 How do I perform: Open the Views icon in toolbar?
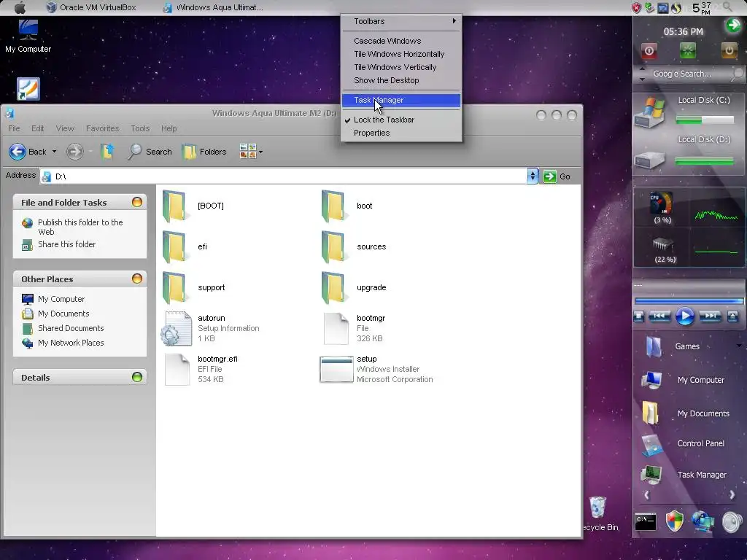click(248, 151)
